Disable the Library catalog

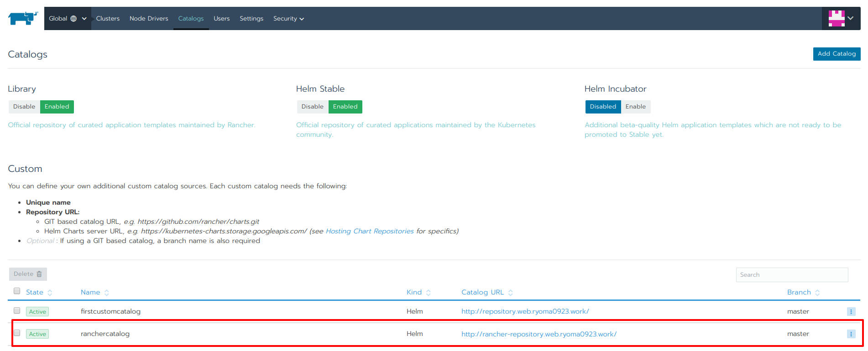(24, 107)
